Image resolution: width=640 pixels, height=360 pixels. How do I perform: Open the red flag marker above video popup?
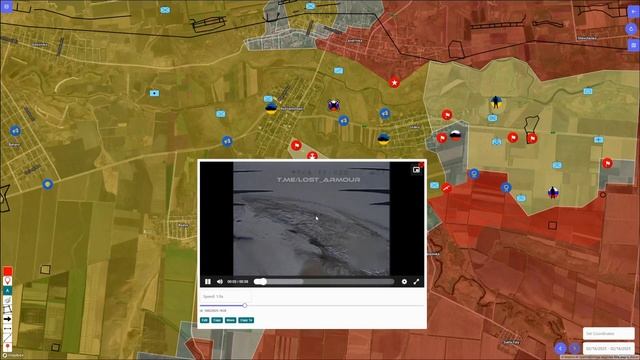click(x=296, y=145)
